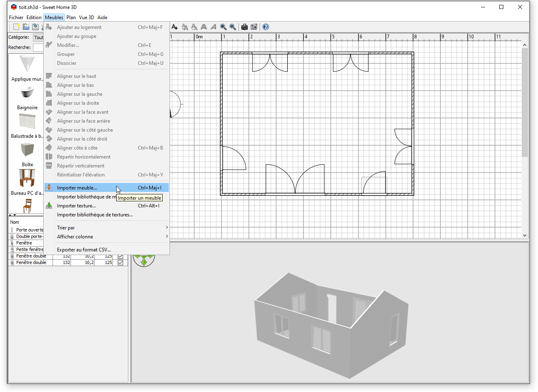Open the Vue 3D menu
This screenshot has width=538, height=392.
pos(86,18)
